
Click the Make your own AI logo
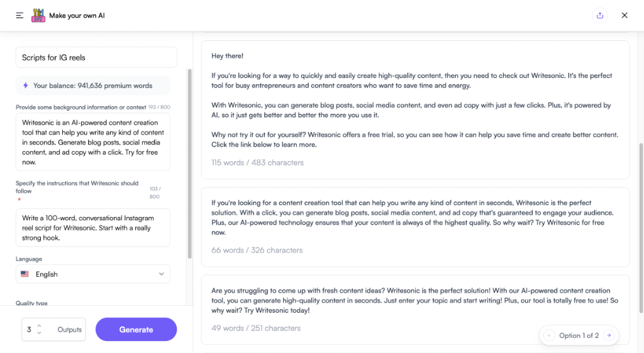[x=39, y=15]
